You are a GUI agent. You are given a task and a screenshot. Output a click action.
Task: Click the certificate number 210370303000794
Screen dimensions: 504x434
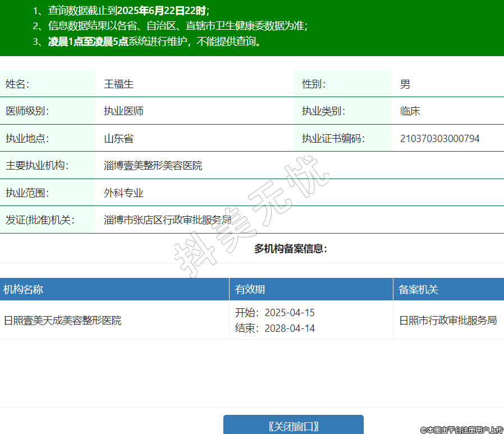point(439,139)
